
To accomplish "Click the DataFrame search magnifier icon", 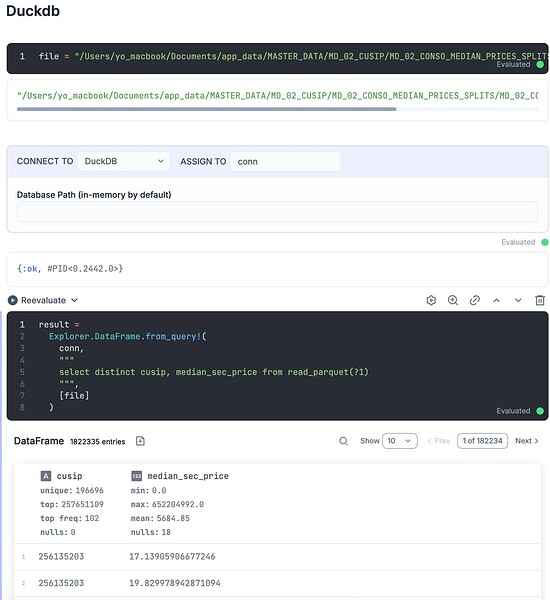I will pyautogui.click(x=343, y=441).
